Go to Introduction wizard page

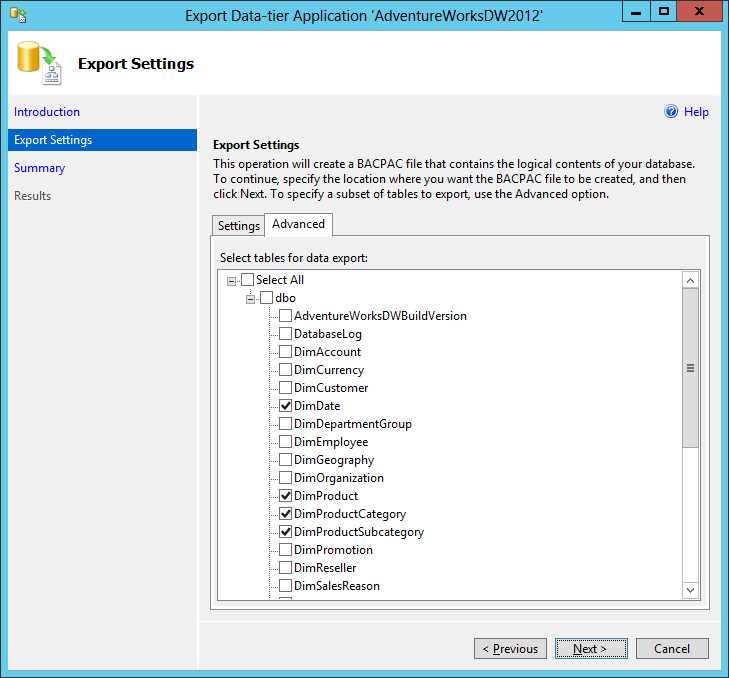click(x=47, y=112)
